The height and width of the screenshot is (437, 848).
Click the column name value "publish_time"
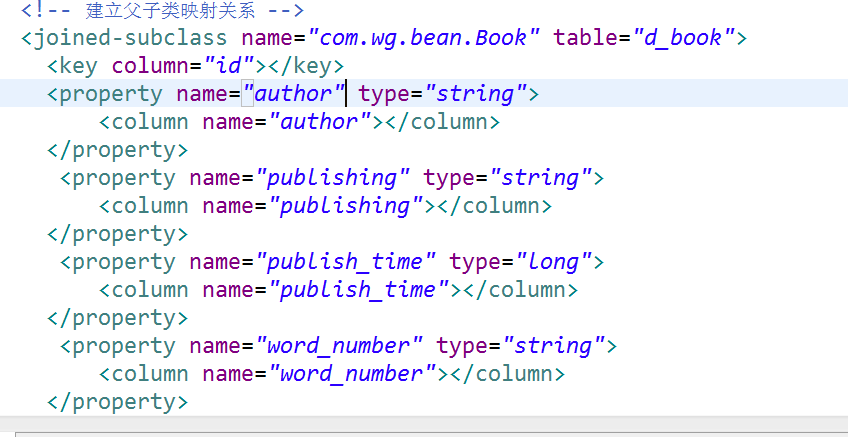click(x=359, y=291)
